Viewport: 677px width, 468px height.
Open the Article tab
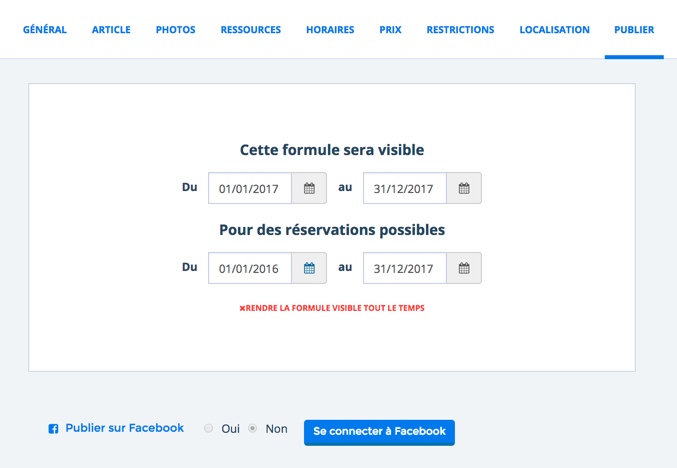point(111,30)
